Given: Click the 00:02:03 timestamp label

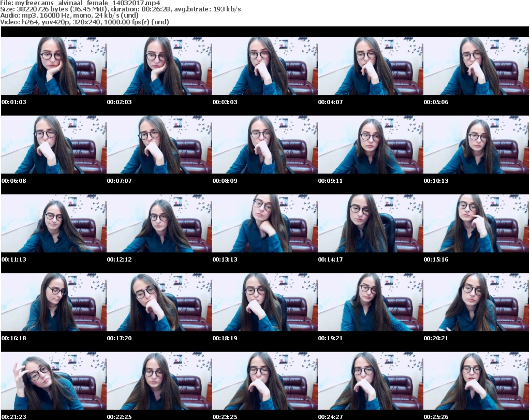Looking at the screenshot, I should [120, 102].
